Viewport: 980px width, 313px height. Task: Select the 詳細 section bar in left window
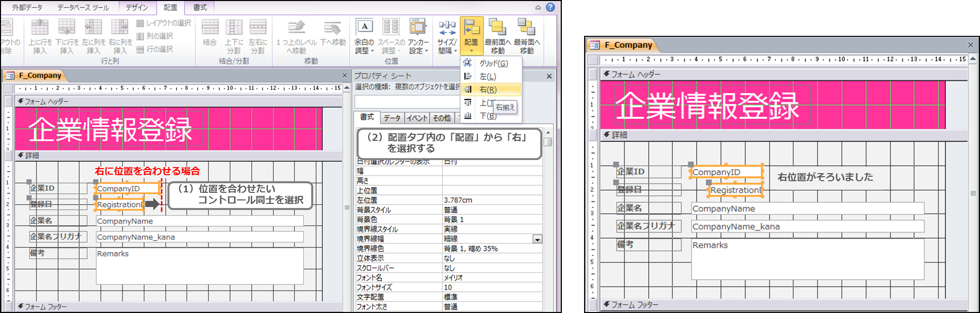tap(179, 155)
